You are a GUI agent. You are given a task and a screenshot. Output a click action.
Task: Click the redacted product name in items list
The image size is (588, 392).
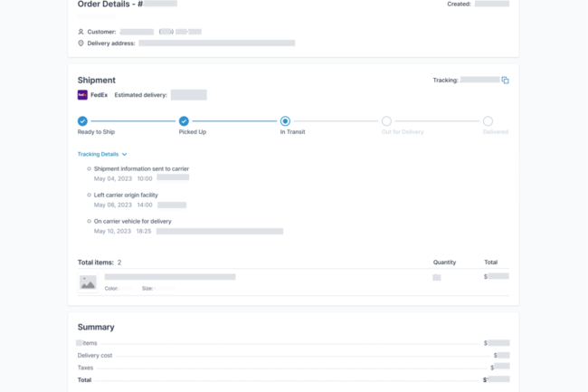(170, 276)
